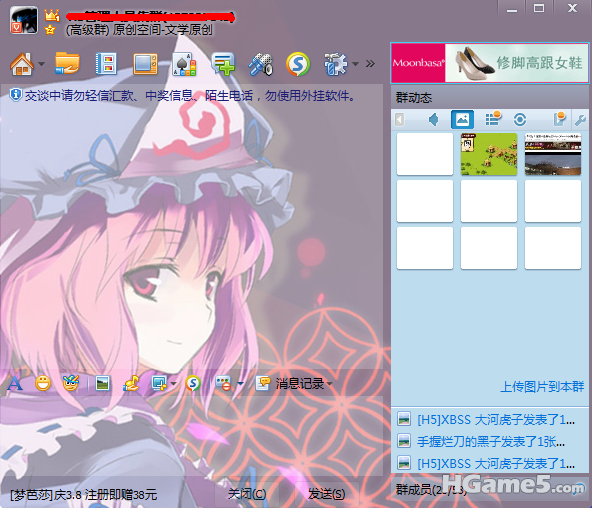Click the 发送(S) send button
Viewport: 592px width, 508px height.
pos(326,494)
